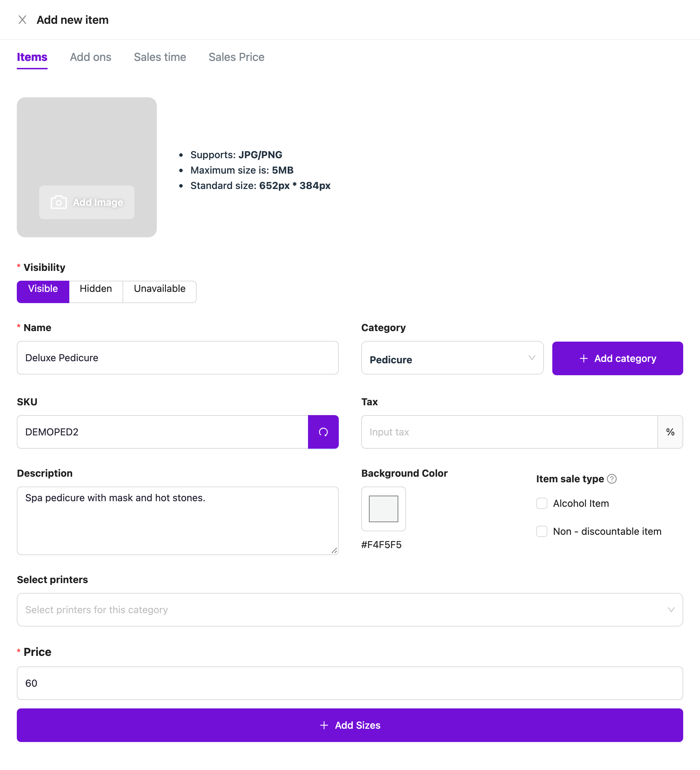
Task: Focus the Input tax field
Action: (509, 432)
